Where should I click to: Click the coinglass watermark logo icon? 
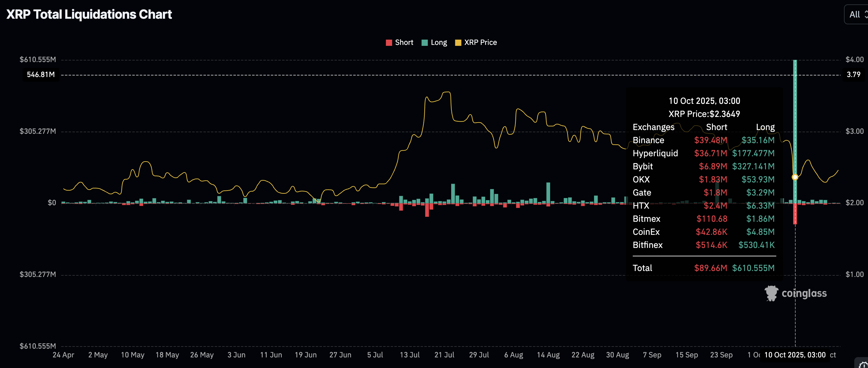point(771,293)
